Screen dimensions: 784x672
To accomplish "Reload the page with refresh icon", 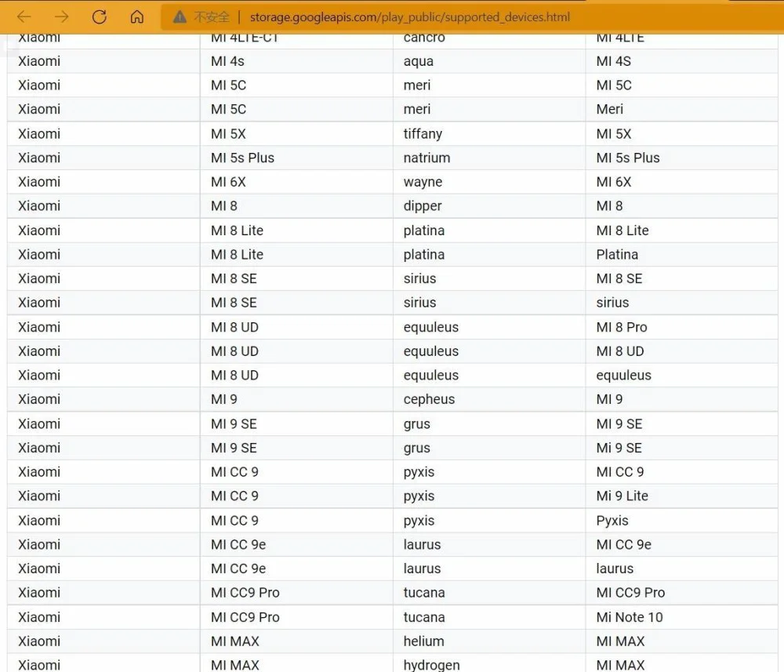I will point(99,17).
